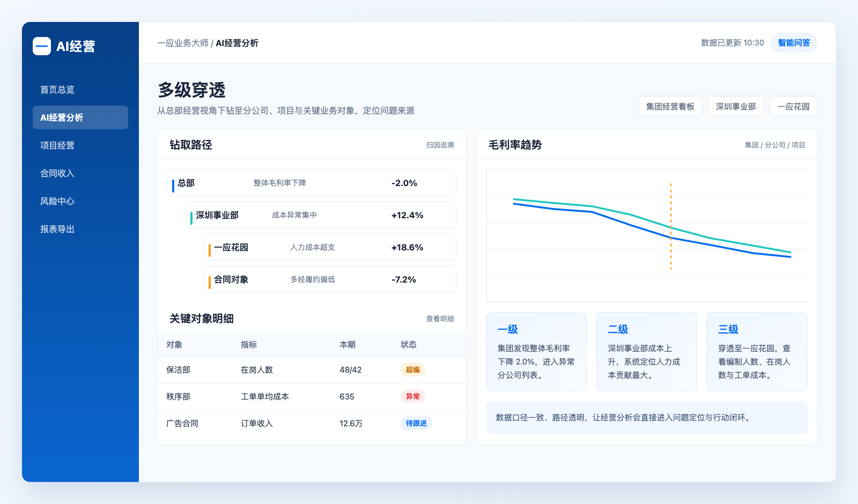This screenshot has width=858, height=504.
Task: Click the 48/42 value
Action: 351,369
